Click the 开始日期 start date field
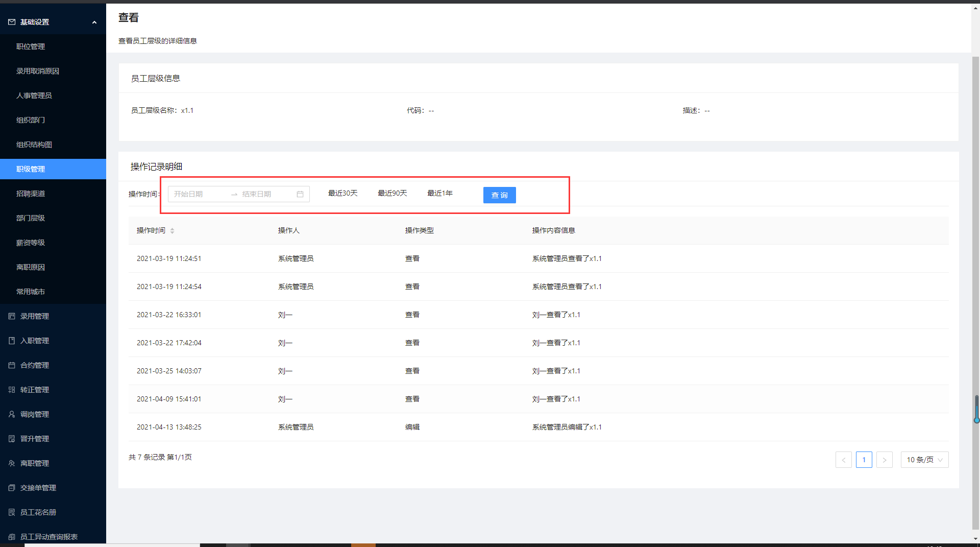Image resolution: width=980 pixels, height=547 pixels. (x=199, y=194)
